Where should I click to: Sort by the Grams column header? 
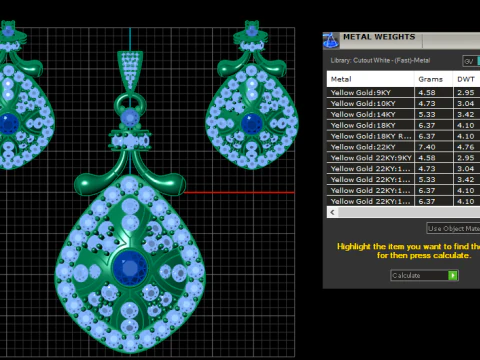433,79
